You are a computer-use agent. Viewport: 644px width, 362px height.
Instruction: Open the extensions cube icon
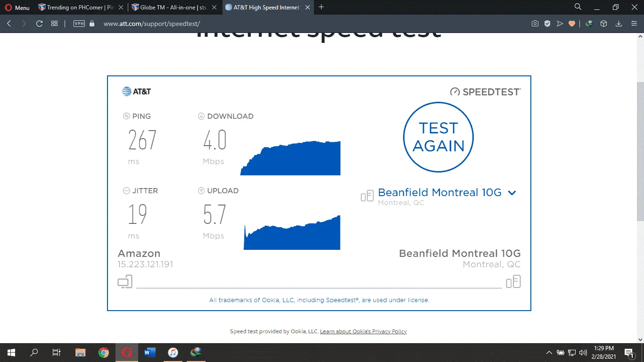point(603,24)
